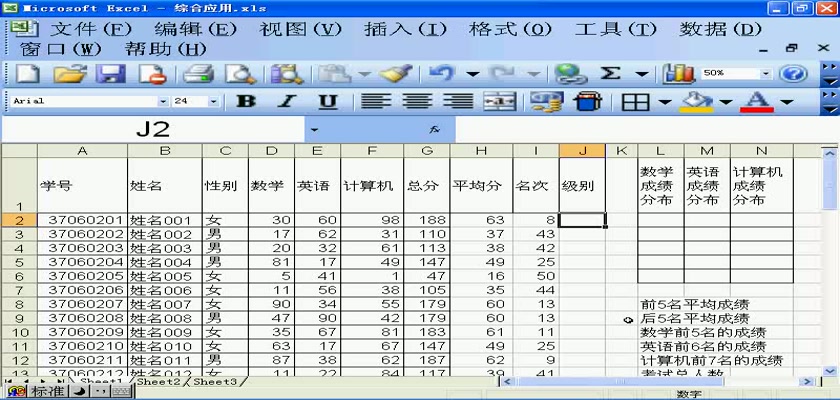
Task: Open Print Preview from the toolbar
Action: 240,73
